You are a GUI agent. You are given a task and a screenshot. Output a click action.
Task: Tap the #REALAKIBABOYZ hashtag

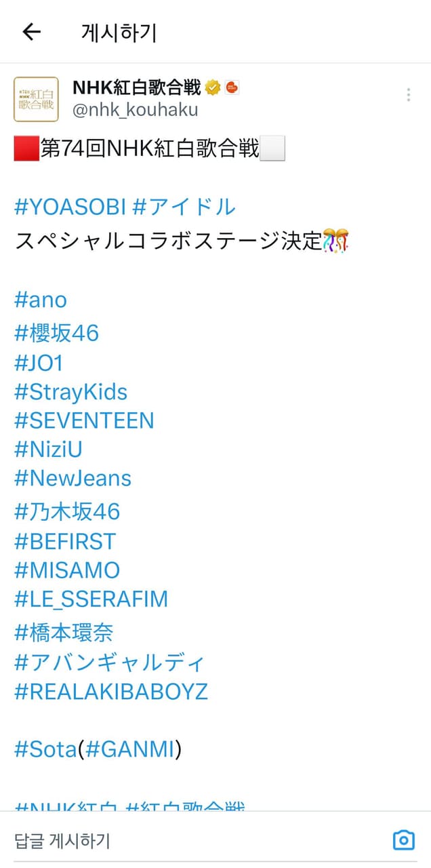[x=111, y=692]
